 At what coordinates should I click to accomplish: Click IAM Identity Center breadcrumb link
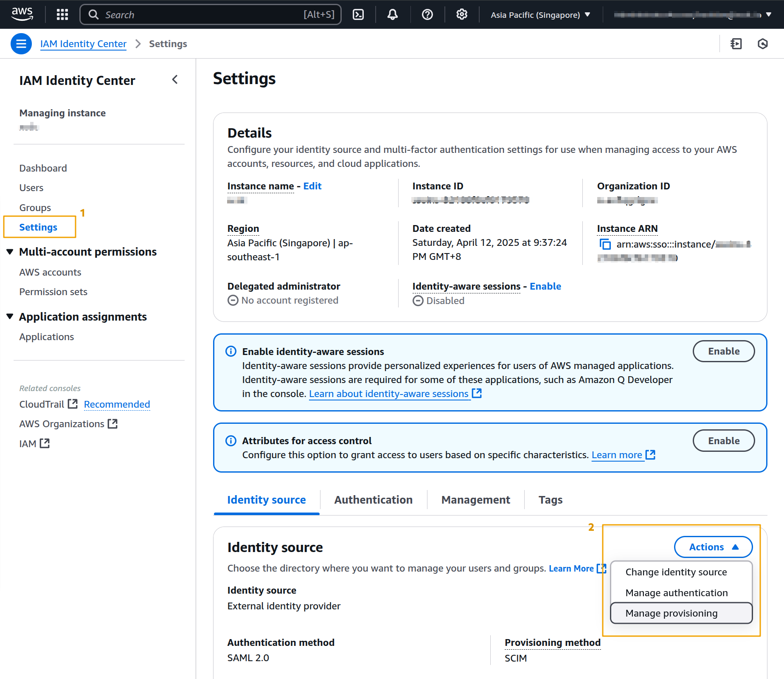coord(83,44)
